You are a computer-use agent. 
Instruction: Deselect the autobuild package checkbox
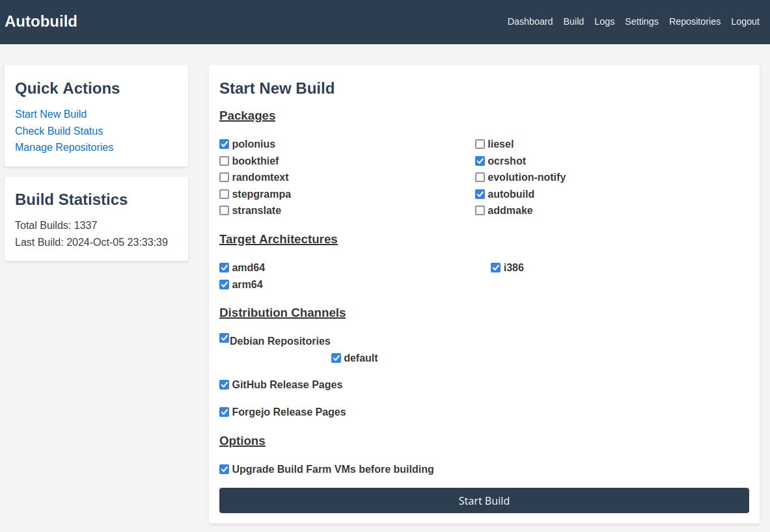(480, 194)
